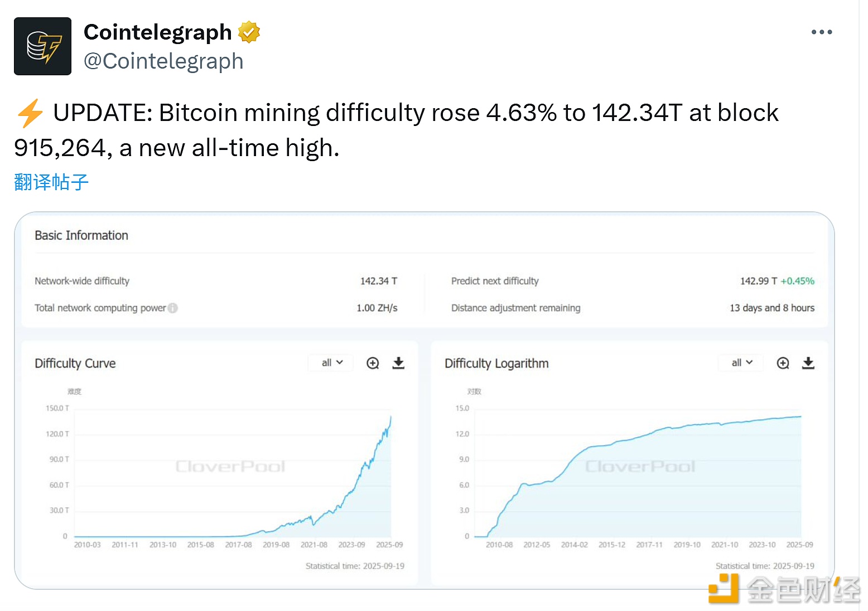Click the Basic Information heading
868x611 pixels.
point(81,236)
